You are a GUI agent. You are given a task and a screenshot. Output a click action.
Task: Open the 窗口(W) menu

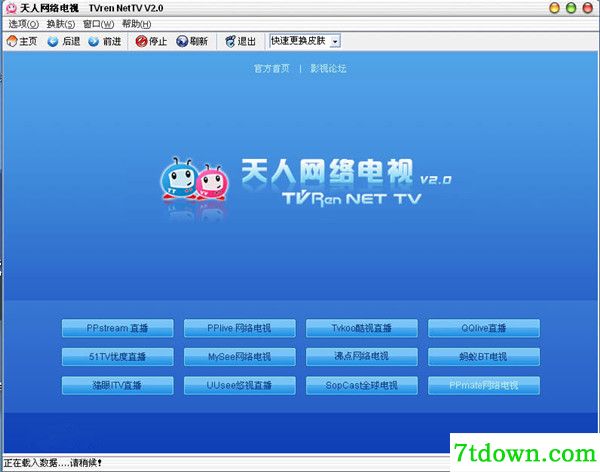click(x=98, y=24)
